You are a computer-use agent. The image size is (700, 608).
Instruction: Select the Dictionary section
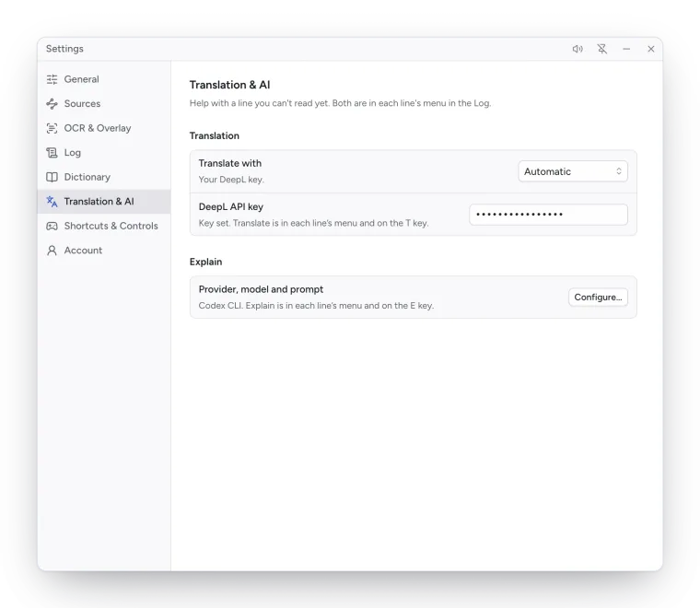[103, 177]
